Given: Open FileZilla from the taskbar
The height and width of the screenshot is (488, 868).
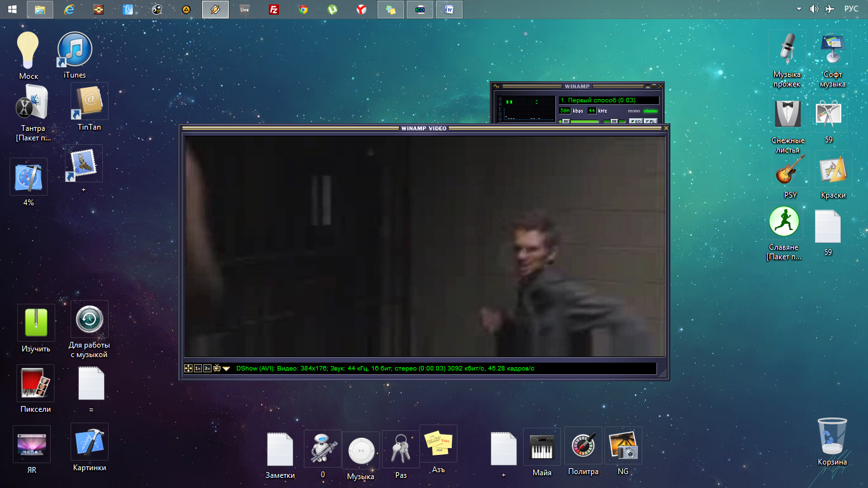Looking at the screenshot, I should coord(274,10).
